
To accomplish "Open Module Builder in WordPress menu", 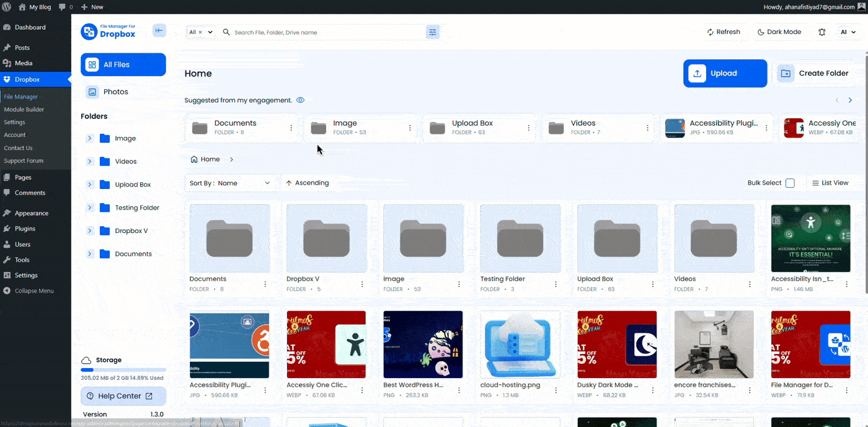I will coord(24,110).
